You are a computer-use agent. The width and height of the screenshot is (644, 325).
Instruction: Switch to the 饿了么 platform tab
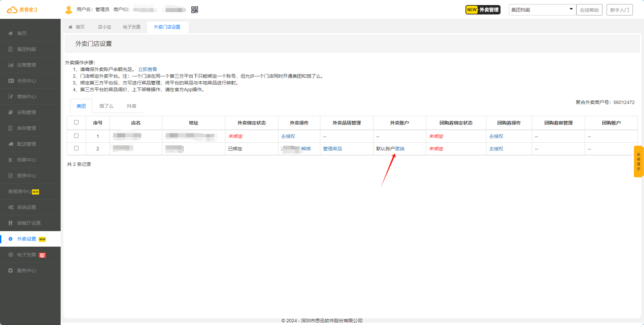[x=106, y=106]
